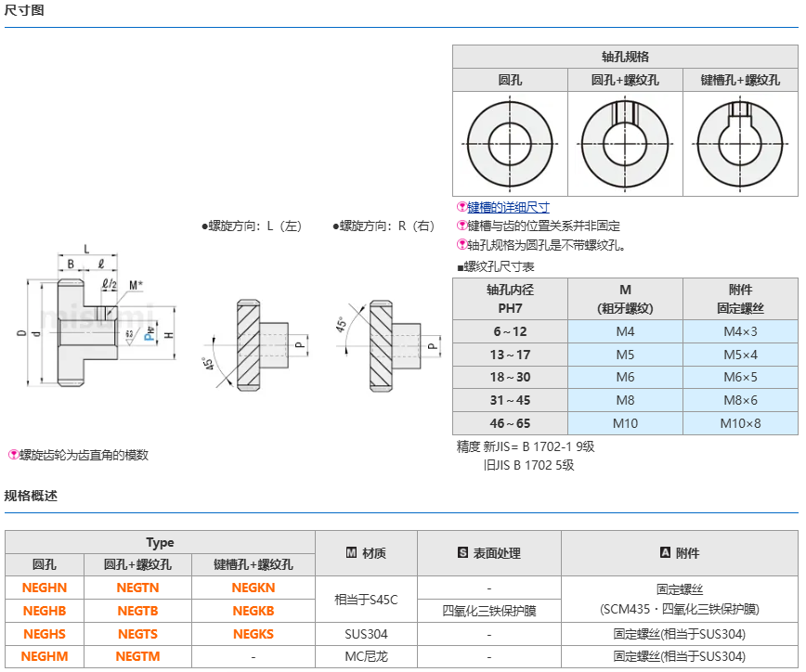Click the hint icon before 键槽与齿的位置关系并非固定
Screen dimensions: 806x672
[x=461, y=226]
